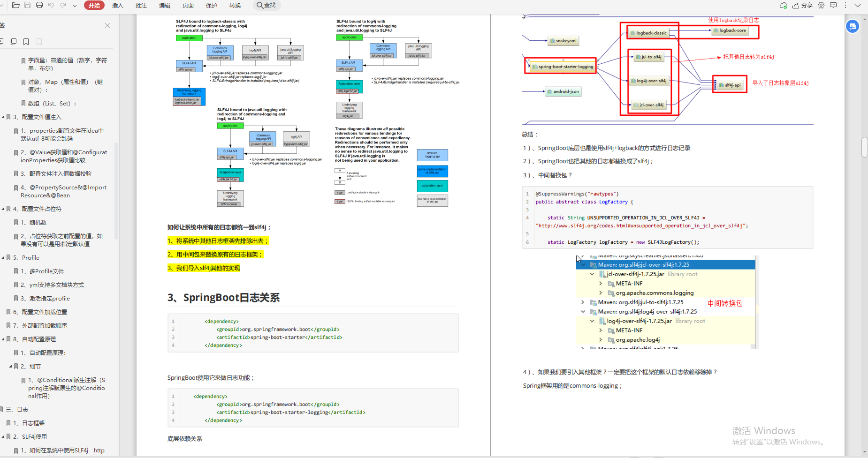Go to bookmark 三、日志
The width and height of the screenshot is (868, 458).
click(x=17, y=409)
